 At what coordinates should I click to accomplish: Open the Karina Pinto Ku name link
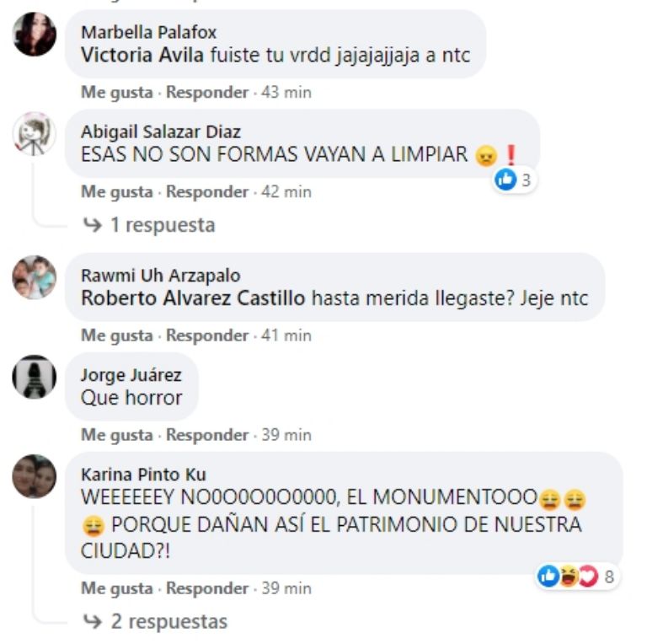[143, 475]
